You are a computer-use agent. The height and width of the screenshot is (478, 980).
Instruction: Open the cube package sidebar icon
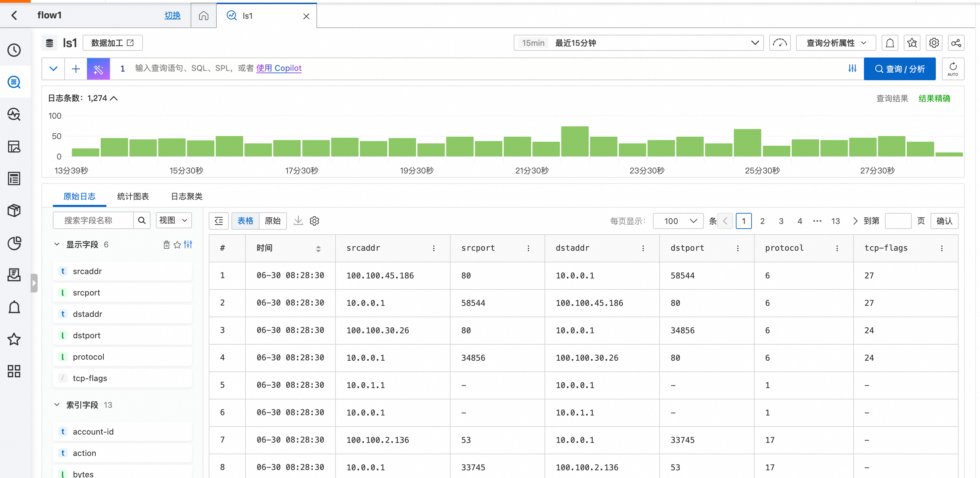14,210
